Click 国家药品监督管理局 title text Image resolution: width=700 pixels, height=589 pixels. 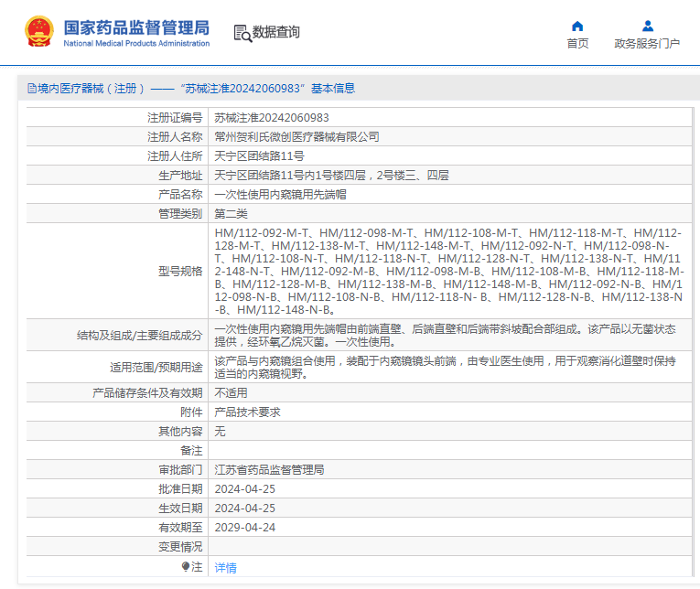[x=136, y=27]
